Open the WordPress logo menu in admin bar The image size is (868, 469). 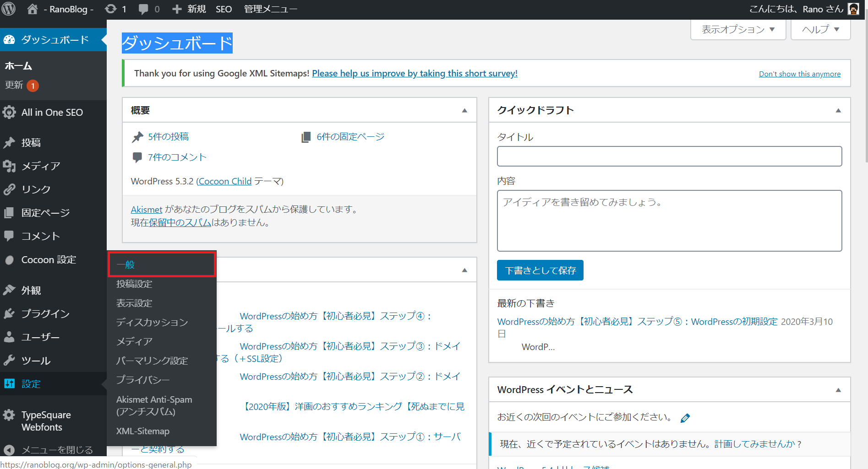coord(9,9)
